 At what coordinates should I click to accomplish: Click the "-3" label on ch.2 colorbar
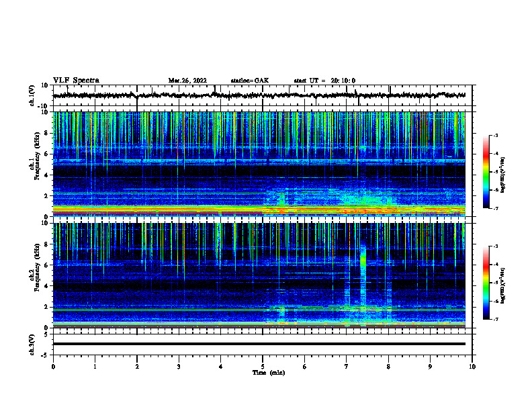pyautogui.click(x=495, y=246)
